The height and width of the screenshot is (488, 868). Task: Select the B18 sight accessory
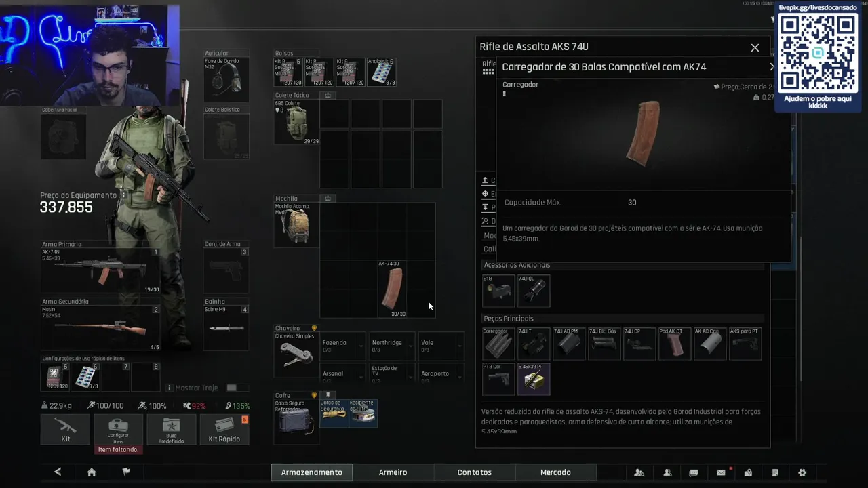coord(498,291)
